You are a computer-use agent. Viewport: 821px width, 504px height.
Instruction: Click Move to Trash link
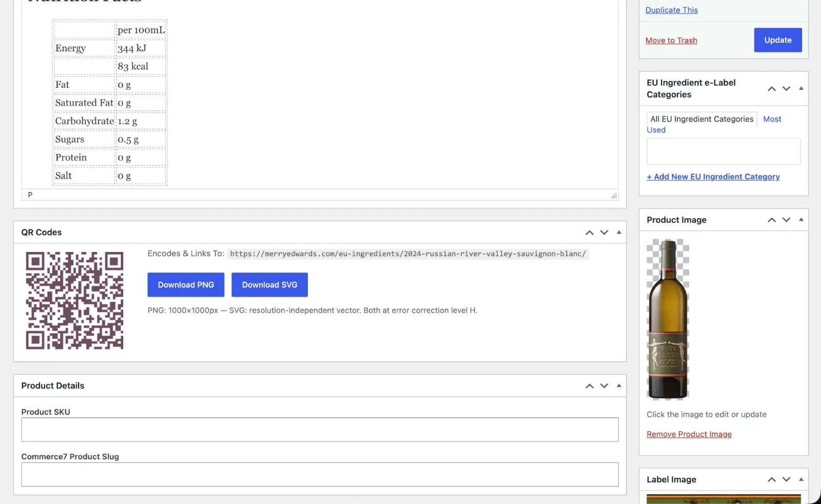click(671, 41)
